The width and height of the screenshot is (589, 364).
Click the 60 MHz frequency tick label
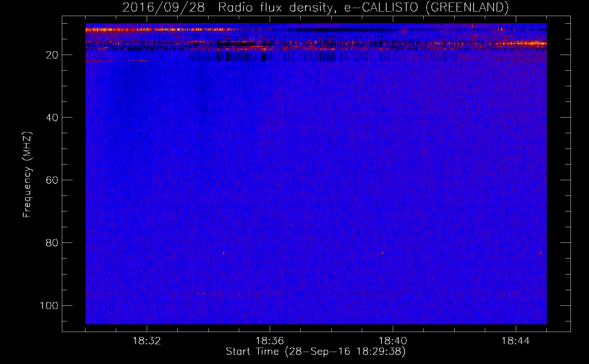click(x=52, y=180)
